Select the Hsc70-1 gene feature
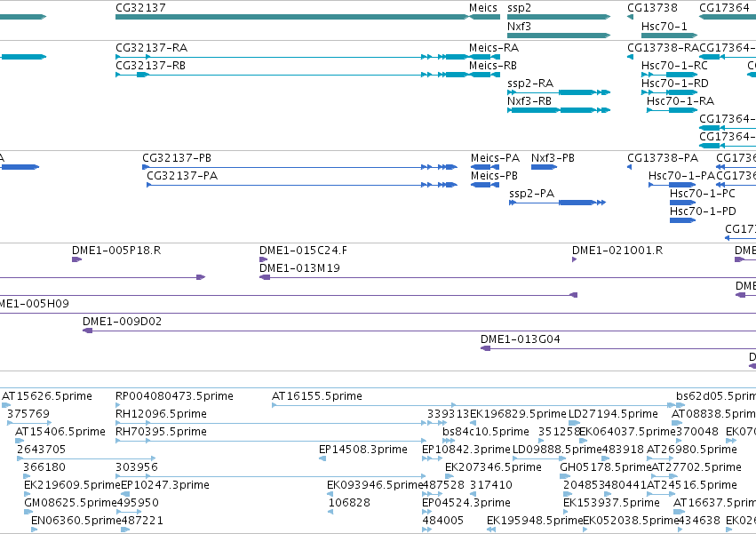Screen dimensions: 756x534 [x=669, y=36]
